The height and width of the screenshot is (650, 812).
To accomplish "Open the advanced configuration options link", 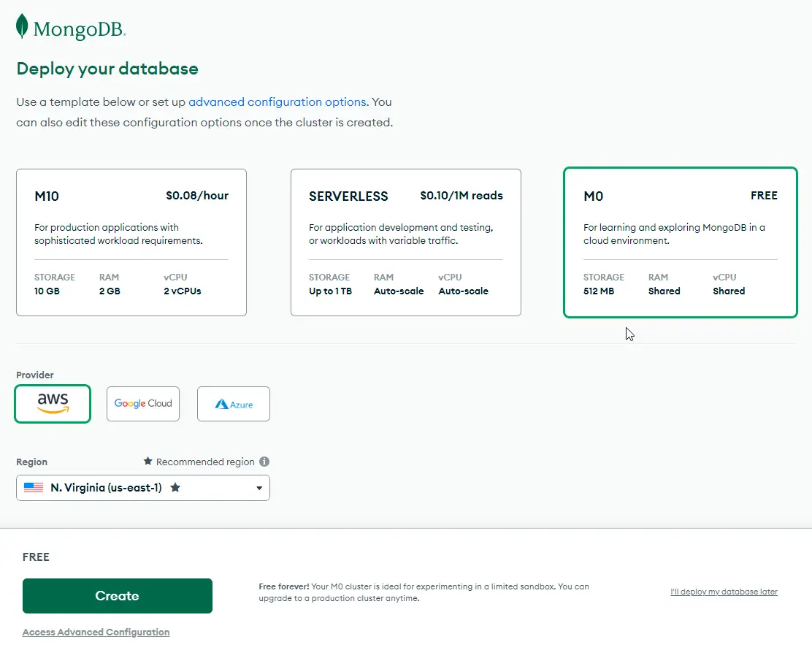I will [x=279, y=102].
